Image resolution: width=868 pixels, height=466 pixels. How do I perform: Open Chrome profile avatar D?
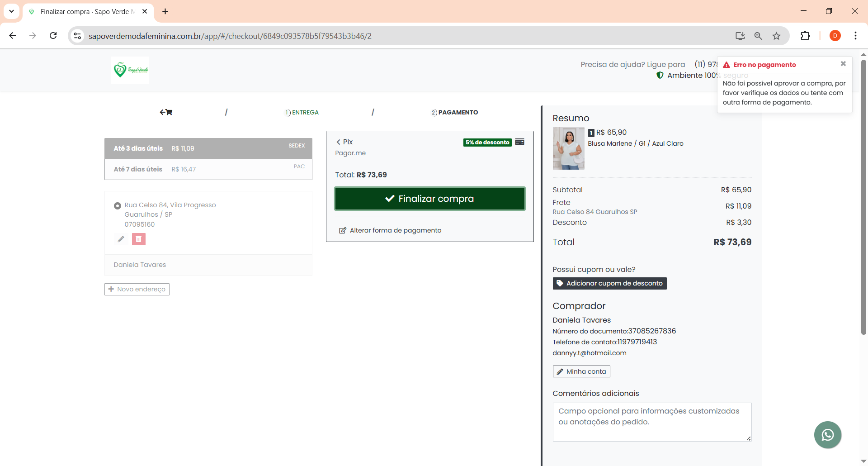tap(835, 36)
